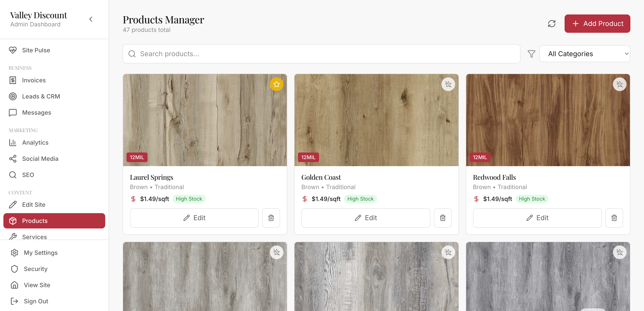The width and height of the screenshot is (644, 311).
Task: Open the Site Pulse dashboard icon
Action: click(13, 50)
